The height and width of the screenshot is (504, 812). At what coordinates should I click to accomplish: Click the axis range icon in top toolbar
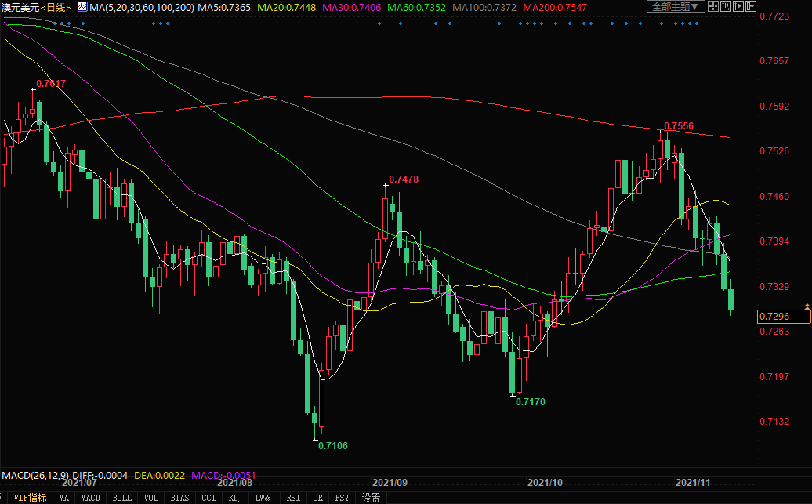coord(726,6)
